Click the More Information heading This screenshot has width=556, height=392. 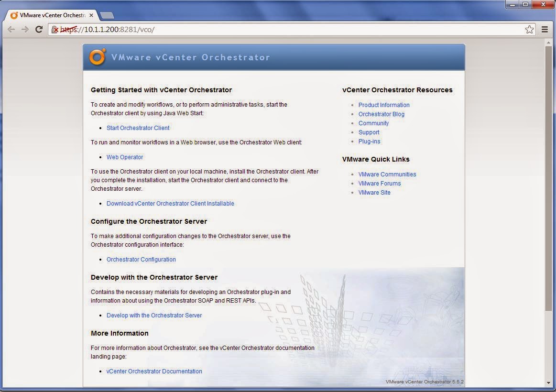(120, 333)
